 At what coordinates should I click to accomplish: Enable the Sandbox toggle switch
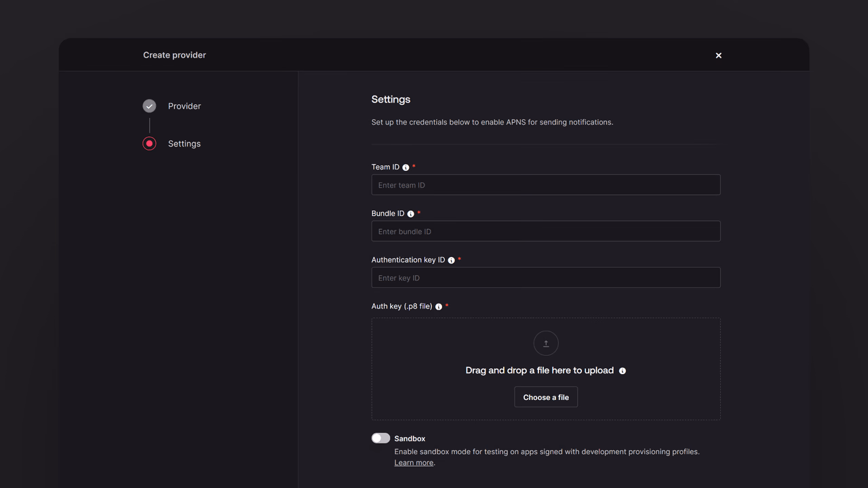click(380, 439)
